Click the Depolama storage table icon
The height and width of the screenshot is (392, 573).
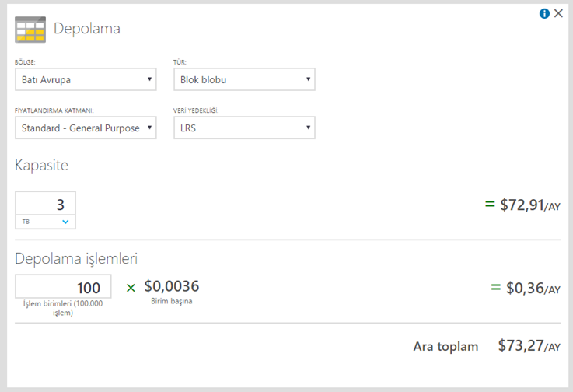[30, 30]
